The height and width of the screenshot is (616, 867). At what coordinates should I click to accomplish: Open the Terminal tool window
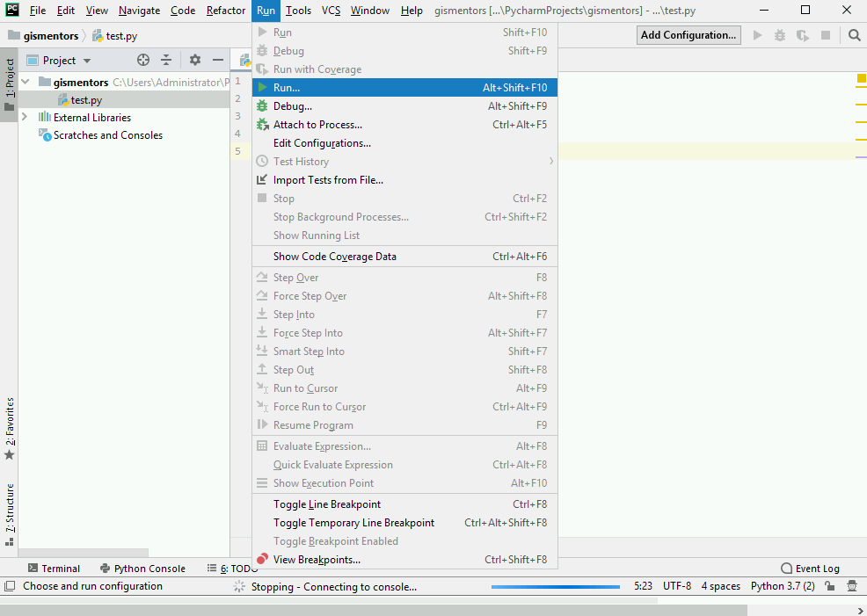point(54,568)
